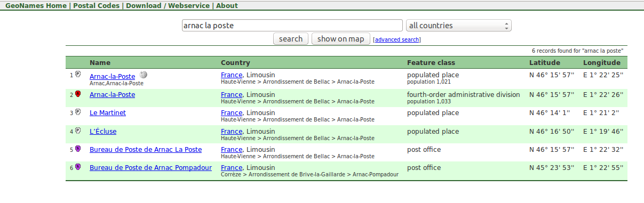Click the marker icon beside Le Martinet
Image resolution: width=644 pixels, height=203 pixels.
point(77,112)
